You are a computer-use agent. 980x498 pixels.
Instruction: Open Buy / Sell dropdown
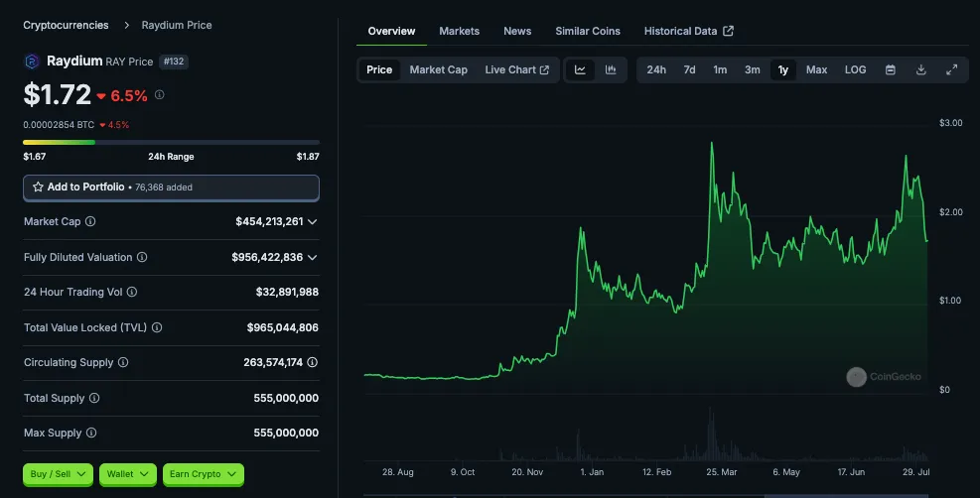coord(59,474)
